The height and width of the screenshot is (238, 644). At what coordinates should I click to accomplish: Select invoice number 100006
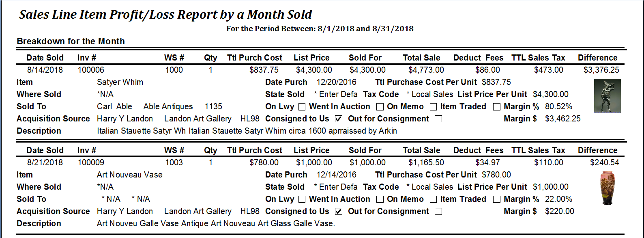coord(91,70)
